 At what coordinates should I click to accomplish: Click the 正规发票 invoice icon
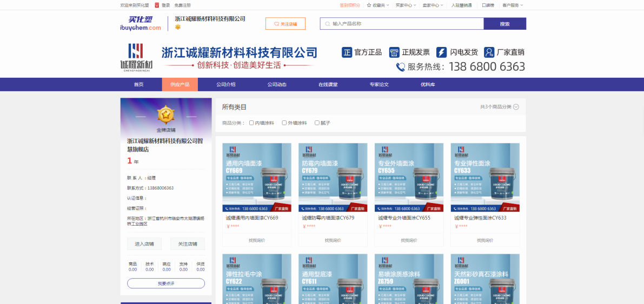click(394, 52)
